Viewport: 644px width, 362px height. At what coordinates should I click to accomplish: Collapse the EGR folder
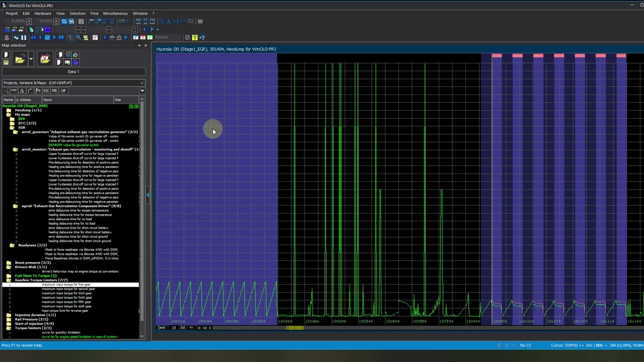[12, 128]
